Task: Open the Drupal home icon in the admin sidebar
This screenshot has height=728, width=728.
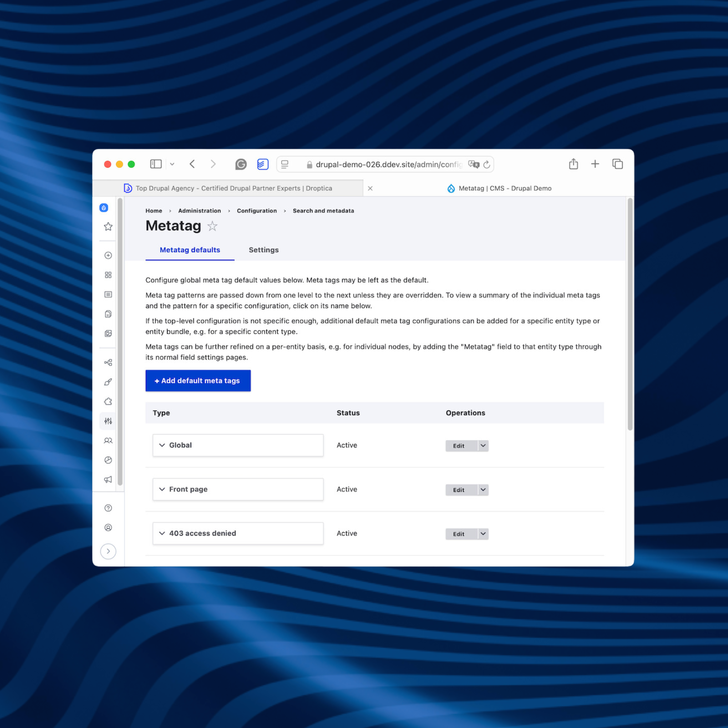Action: [104, 207]
